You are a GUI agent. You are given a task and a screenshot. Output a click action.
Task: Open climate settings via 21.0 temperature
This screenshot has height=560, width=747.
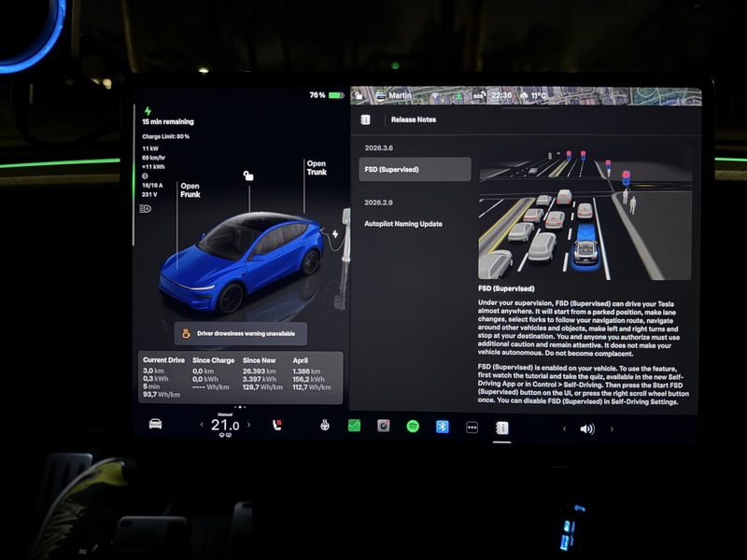[x=225, y=425]
